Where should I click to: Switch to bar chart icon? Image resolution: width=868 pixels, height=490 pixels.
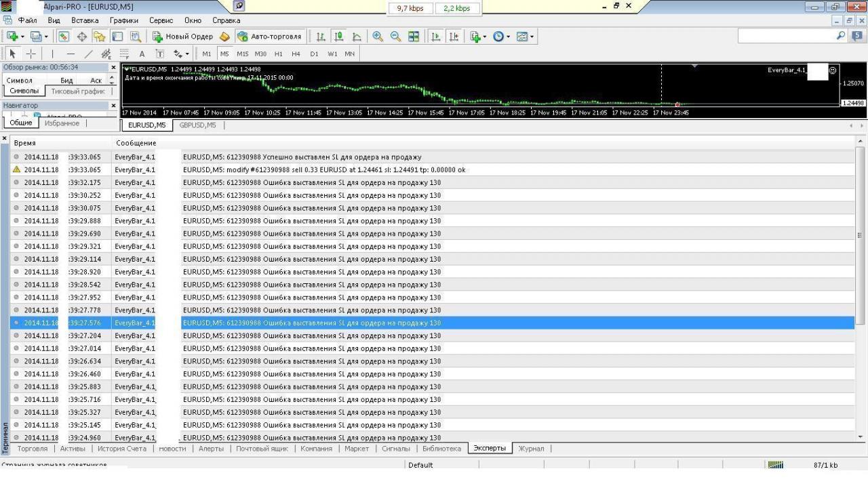[x=321, y=37]
